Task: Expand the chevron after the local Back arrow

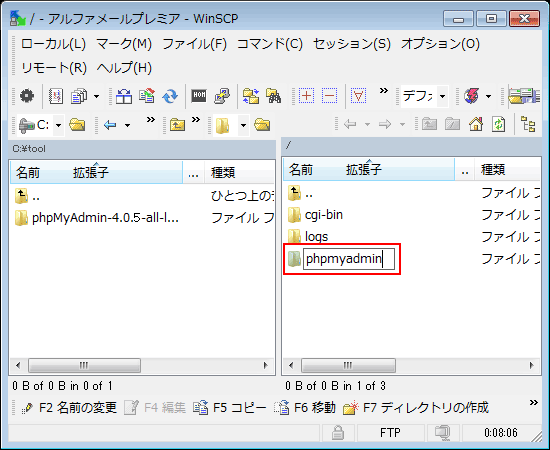Action: pyautogui.click(x=151, y=120)
